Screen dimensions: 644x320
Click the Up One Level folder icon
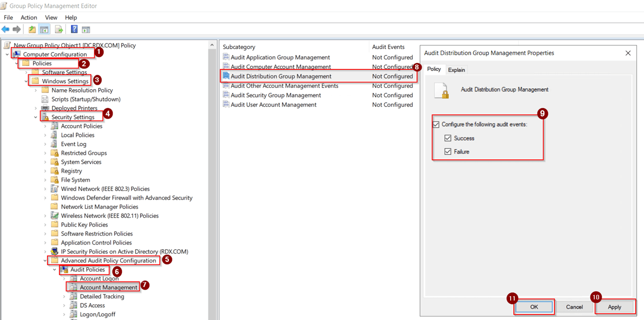pyautogui.click(x=31, y=29)
